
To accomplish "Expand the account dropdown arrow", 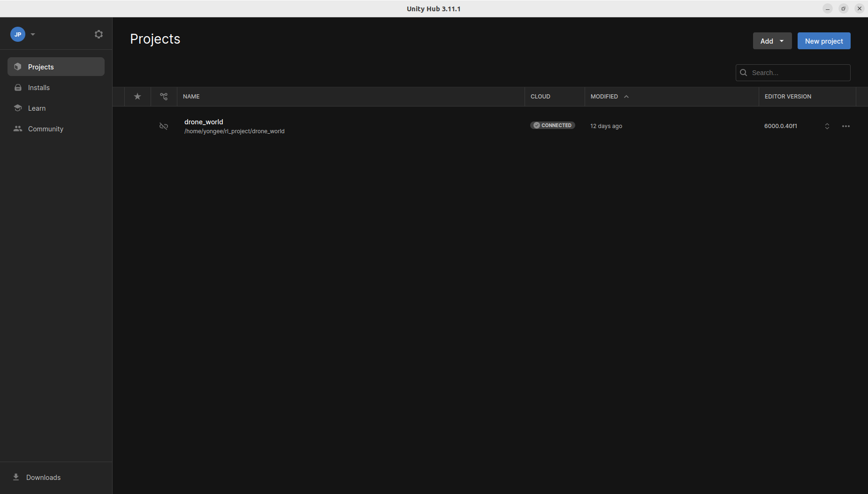I will pos(33,34).
